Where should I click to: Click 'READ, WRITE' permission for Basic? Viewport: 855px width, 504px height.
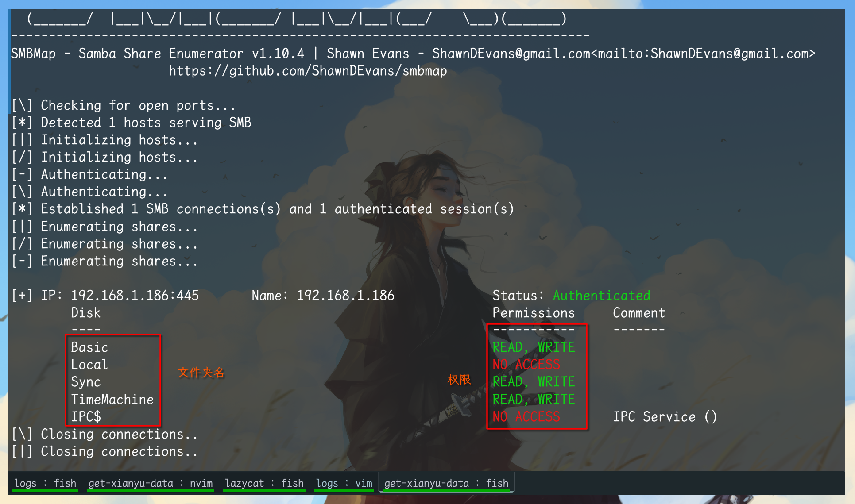click(534, 347)
